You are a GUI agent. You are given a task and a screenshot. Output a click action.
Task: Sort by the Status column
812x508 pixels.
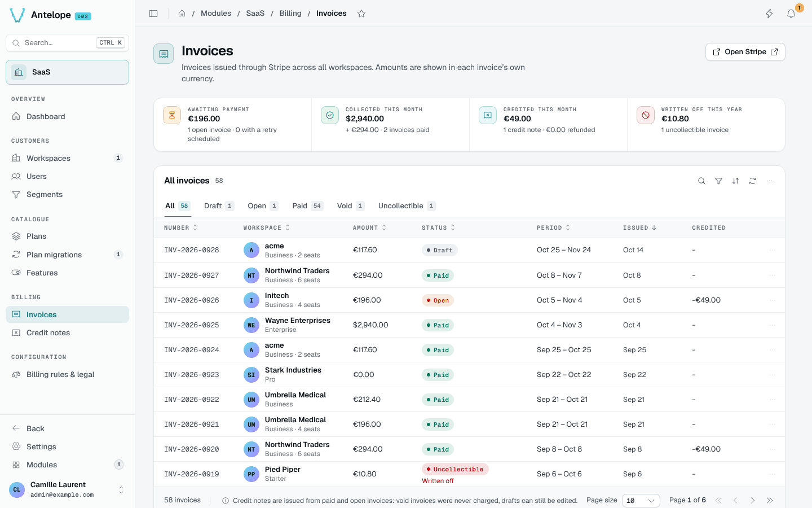pyautogui.click(x=438, y=228)
